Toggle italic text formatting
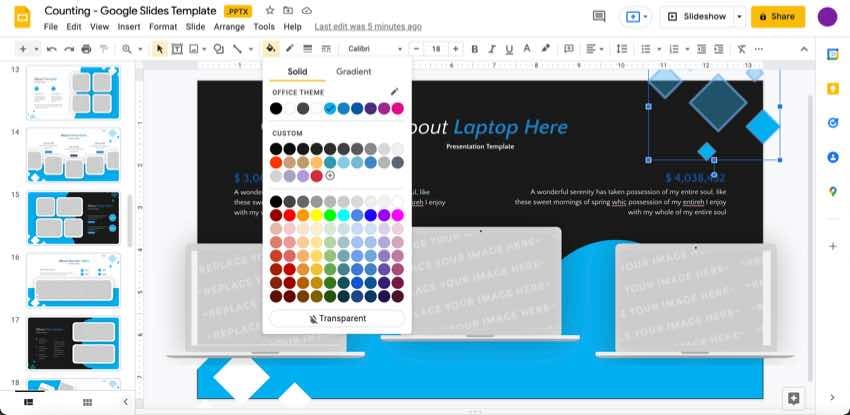 491,48
